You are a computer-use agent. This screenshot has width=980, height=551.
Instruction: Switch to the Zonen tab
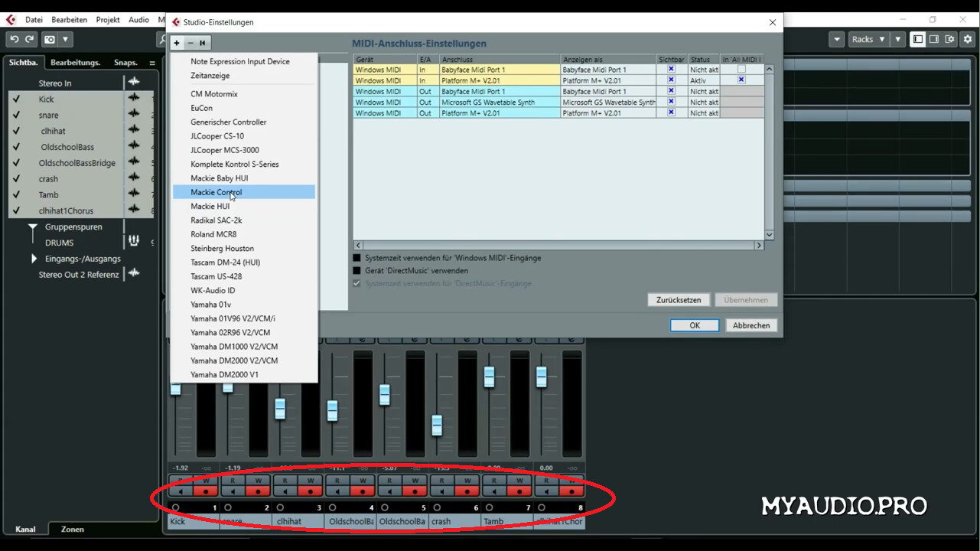click(73, 529)
